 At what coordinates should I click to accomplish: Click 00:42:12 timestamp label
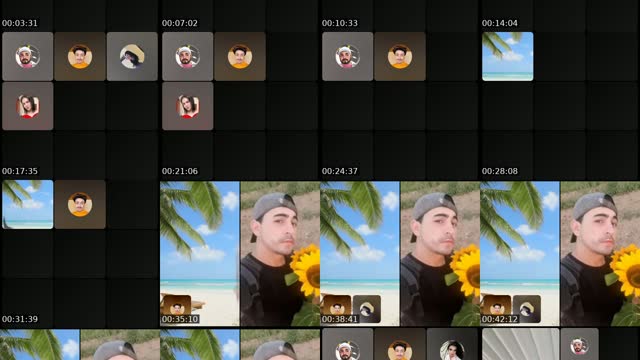500,319
